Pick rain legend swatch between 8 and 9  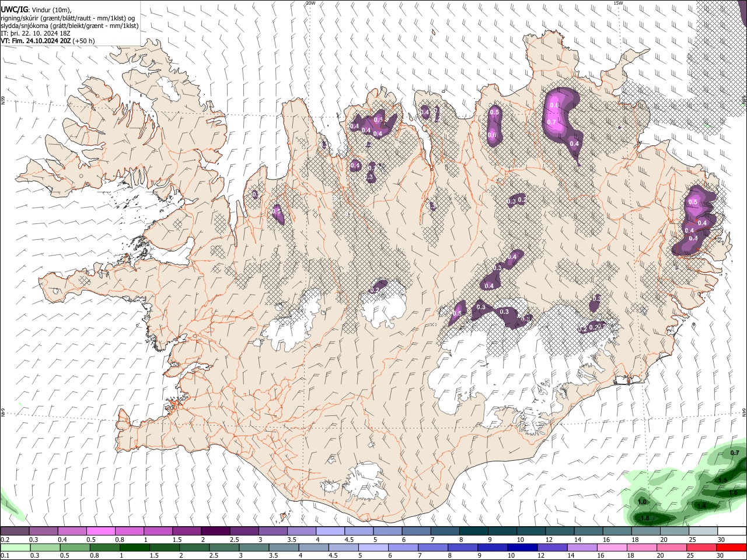click(x=463, y=547)
